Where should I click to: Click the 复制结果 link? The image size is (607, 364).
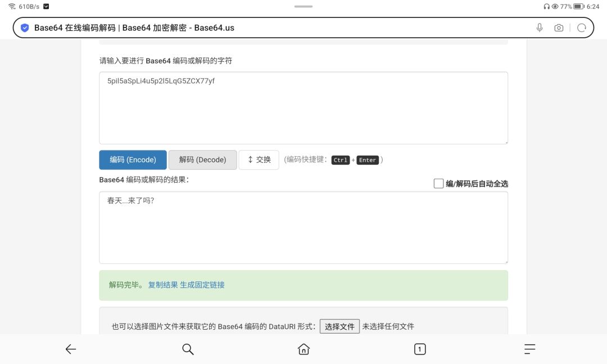(163, 285)
